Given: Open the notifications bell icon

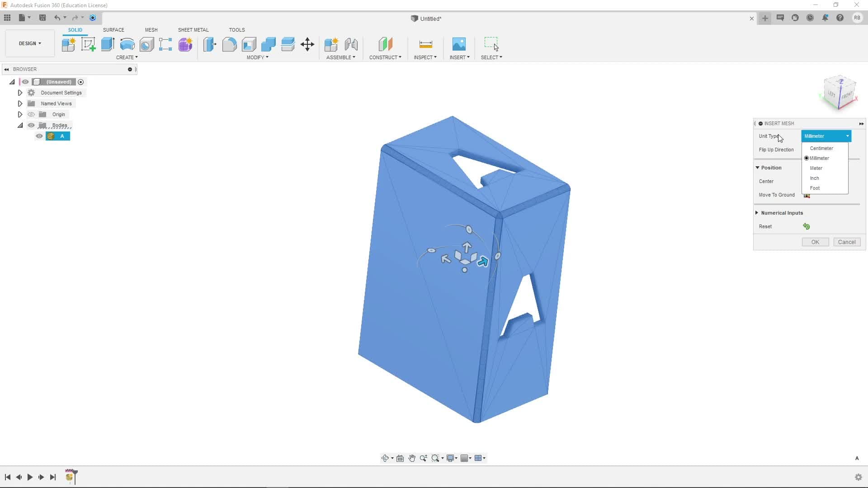Looking at the screenshot, I should [x=825, y=18].
